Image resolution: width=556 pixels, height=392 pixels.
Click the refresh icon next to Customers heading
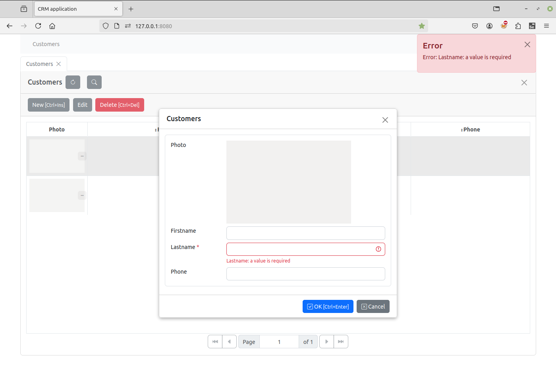point(73,82)
